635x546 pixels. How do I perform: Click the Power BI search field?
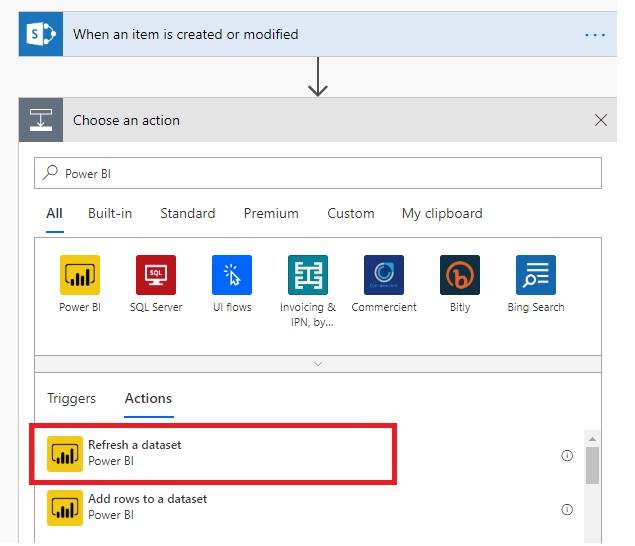[318, 173]
